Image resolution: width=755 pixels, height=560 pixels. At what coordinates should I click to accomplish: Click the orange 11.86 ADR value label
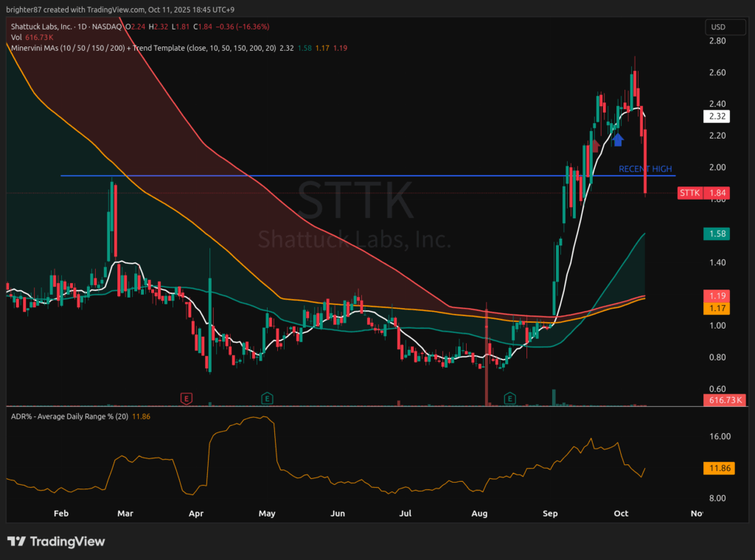pyautogui.click(x=720, y=468)
